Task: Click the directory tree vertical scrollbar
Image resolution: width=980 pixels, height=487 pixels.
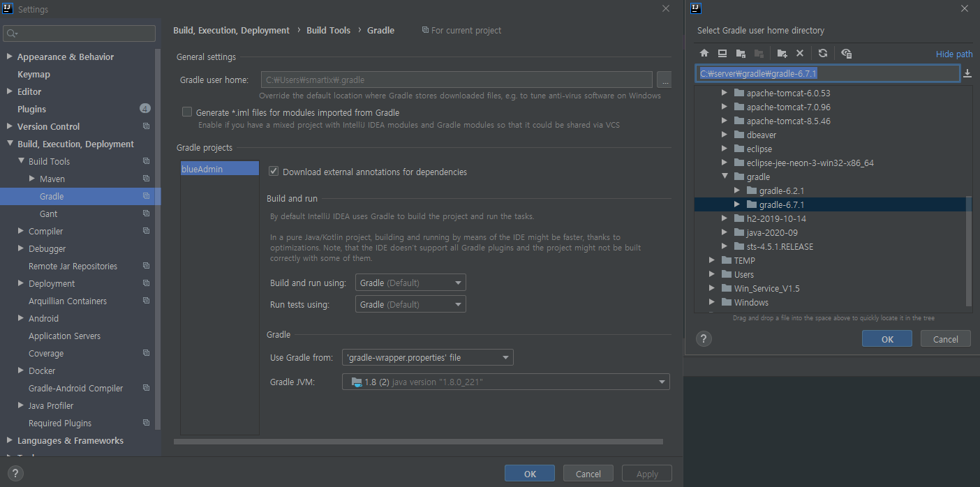Action: (x=968, y=251)
